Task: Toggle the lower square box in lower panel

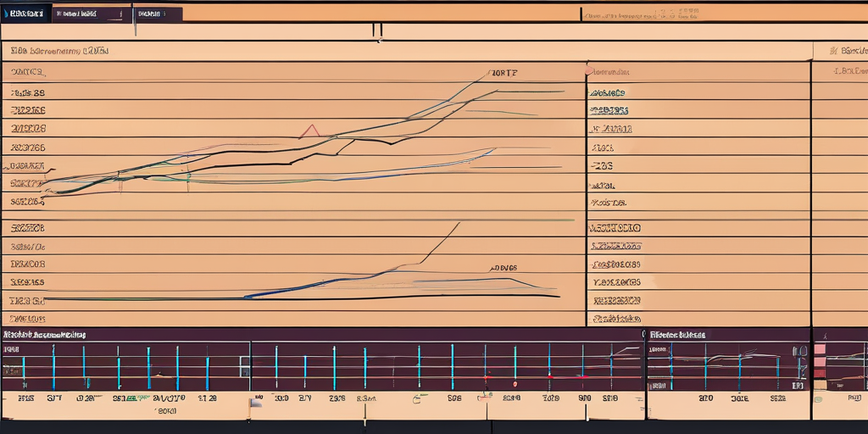Action: [244, 371]
